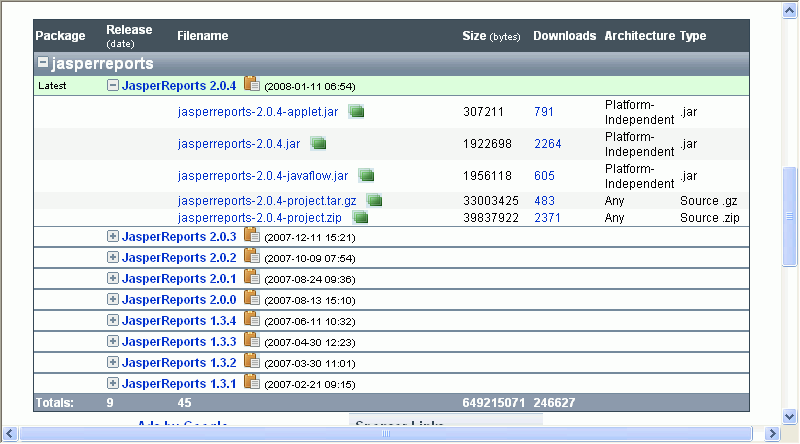Click the Architecture column header
This screenshot has height=444, width=800.
[640, 36]
